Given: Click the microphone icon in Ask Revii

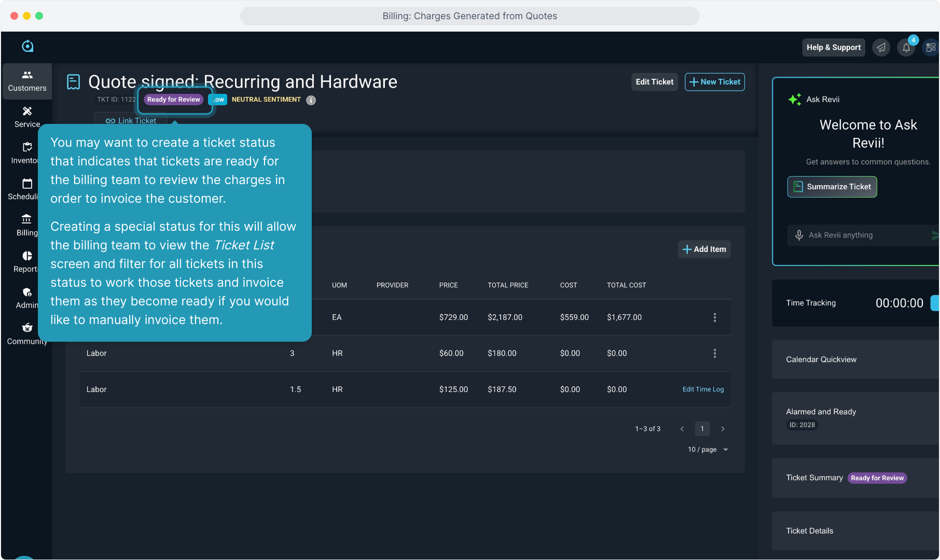Looking at the screenshot, I should pyautogui.click(x=799, y=235).
